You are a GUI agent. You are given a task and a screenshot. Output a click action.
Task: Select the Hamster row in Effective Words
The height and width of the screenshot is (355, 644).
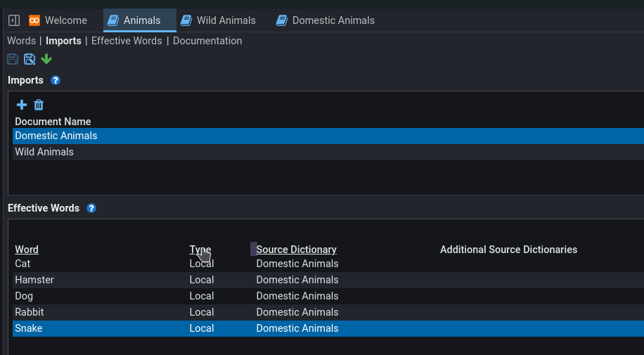34,280
